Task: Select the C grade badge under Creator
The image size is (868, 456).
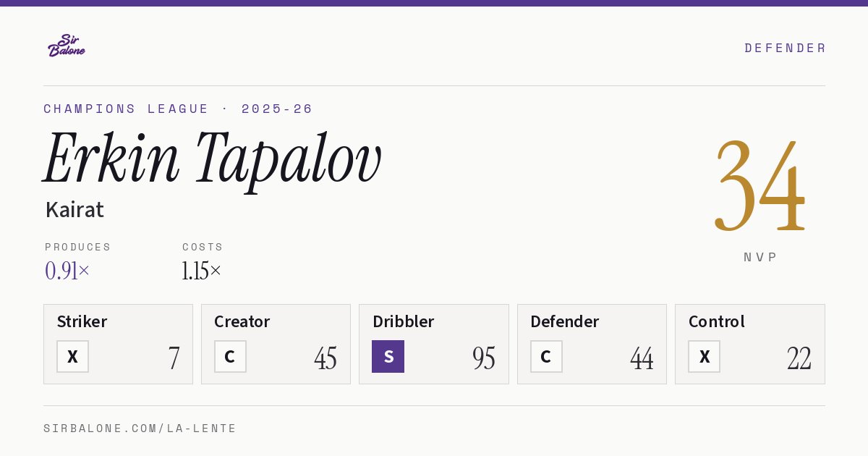Action: [230, 357]
